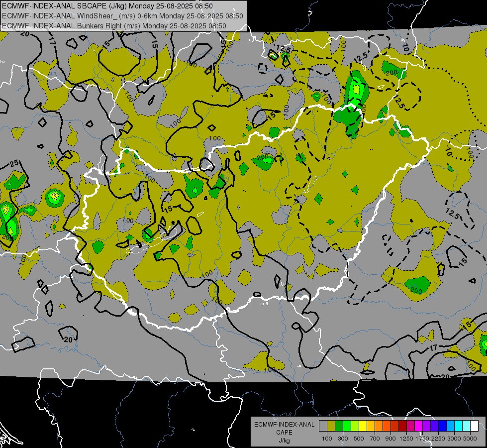Select the SBCAPE (J/kg) header line
The height and width of the screenshot is (448, 487).
(x=107, y=6)
